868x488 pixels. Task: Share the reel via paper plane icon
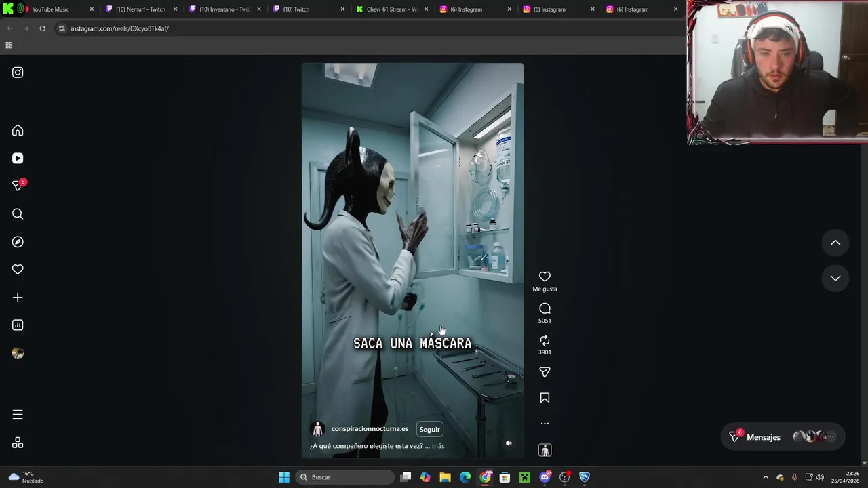click(545, 372)
